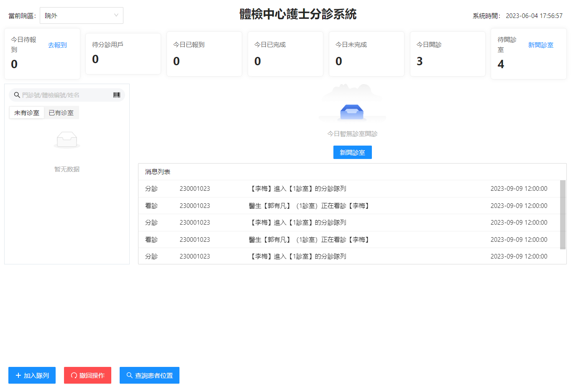
Task: Expand the 院外 dropdown arrow
Action: (116, 15)
